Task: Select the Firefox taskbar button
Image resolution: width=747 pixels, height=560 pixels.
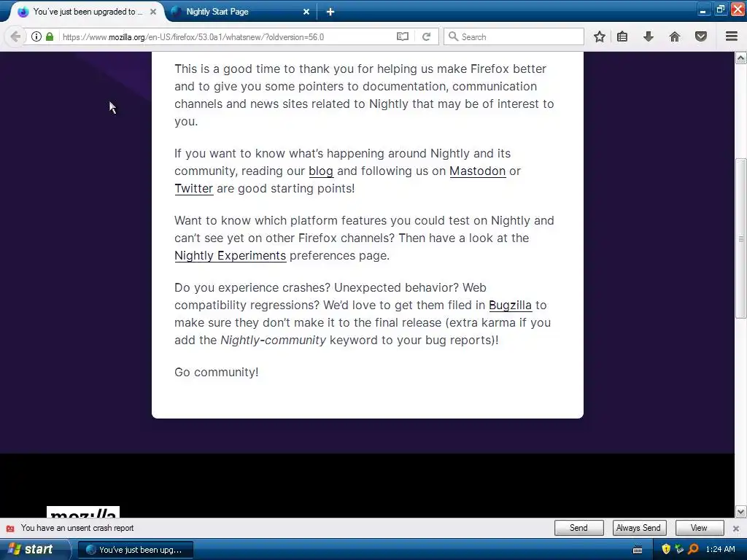Action: pyautogui.click(x=136, y=550)
